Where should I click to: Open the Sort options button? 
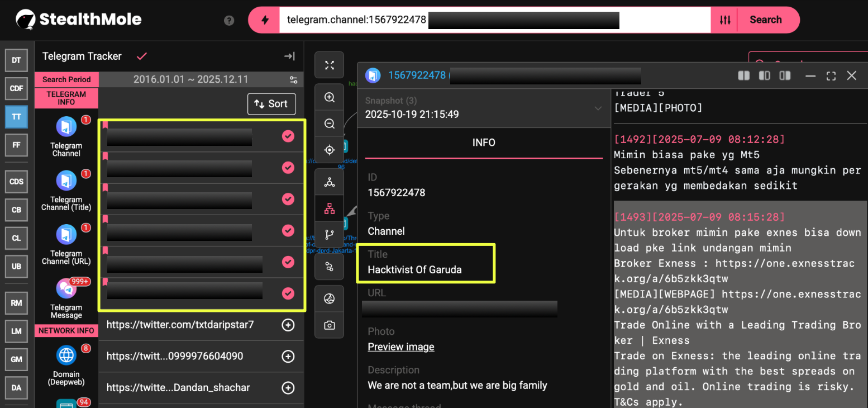click(271, 104)
